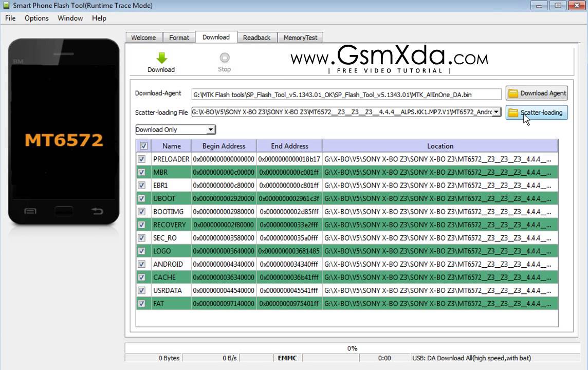Click UBOOT begin address 0x0000000002920000
Viewport: 588px width, 370px height.
coord(224,198)
